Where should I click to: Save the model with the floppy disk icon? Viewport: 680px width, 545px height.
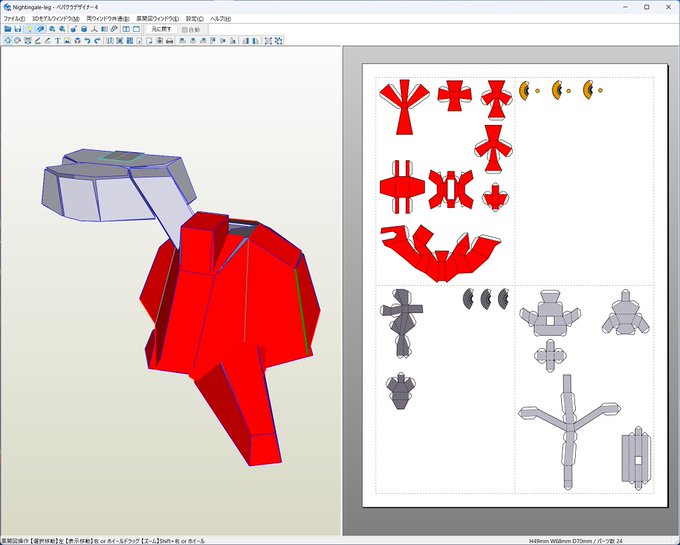coord(18,29)
